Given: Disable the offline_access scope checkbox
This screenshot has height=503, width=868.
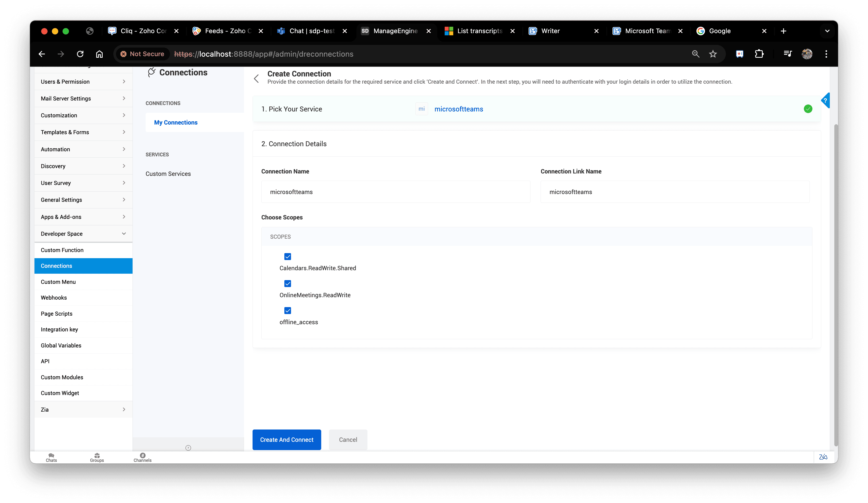Looking at the screenshot, I should (x=288, y=310).
